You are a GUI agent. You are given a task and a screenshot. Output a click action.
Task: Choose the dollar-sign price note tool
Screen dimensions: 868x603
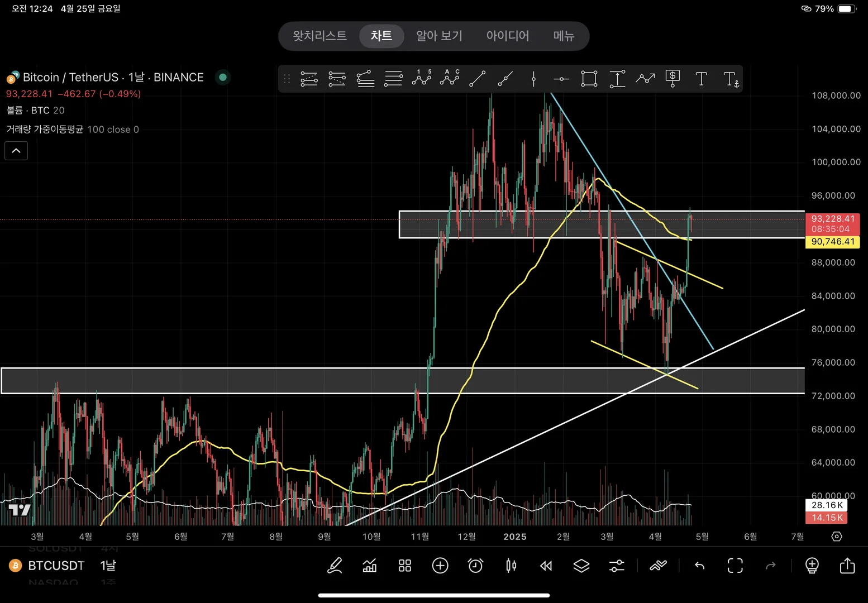[673, 79]
